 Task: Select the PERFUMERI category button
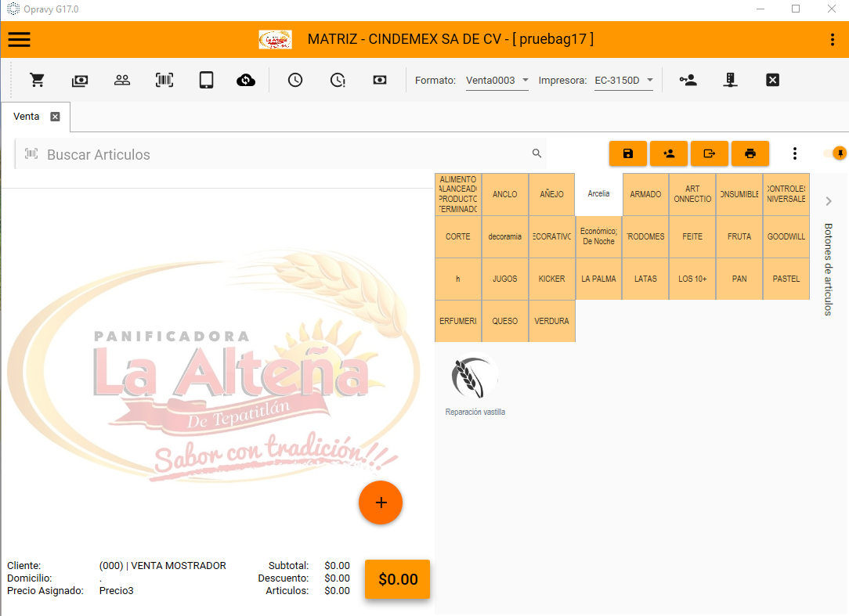click(x=458, y=321)
